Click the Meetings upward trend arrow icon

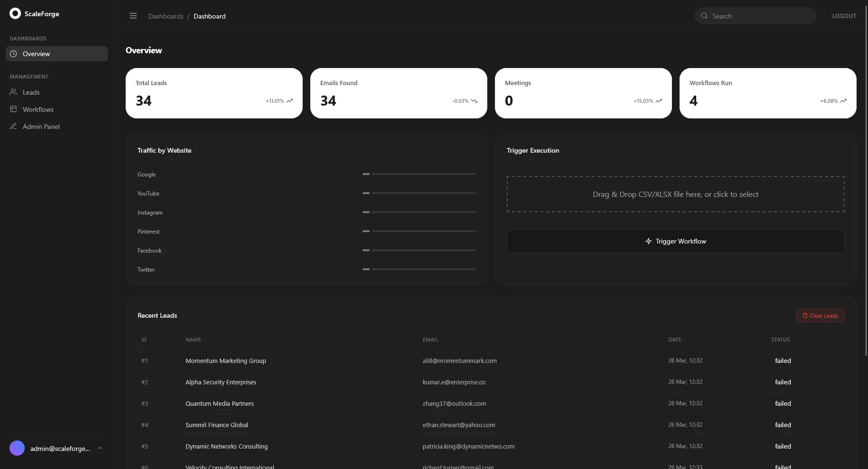point(659,101)
